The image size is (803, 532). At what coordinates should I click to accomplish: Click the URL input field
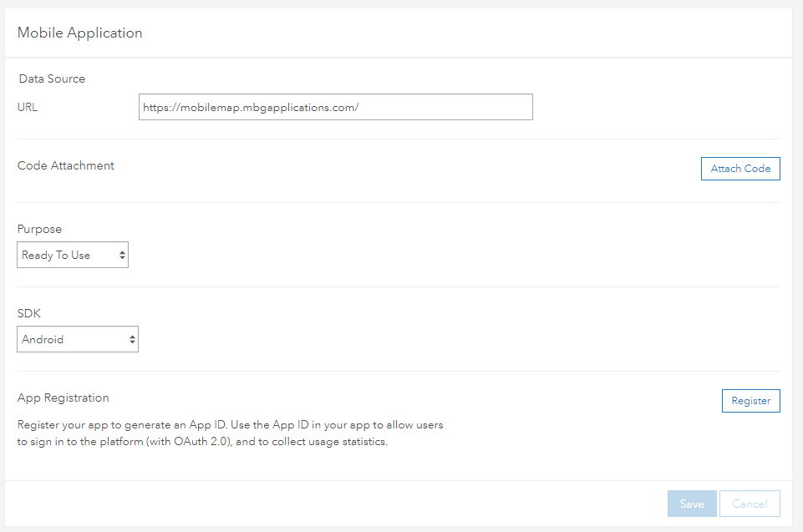pyautogui.click(x=335, y=107)
